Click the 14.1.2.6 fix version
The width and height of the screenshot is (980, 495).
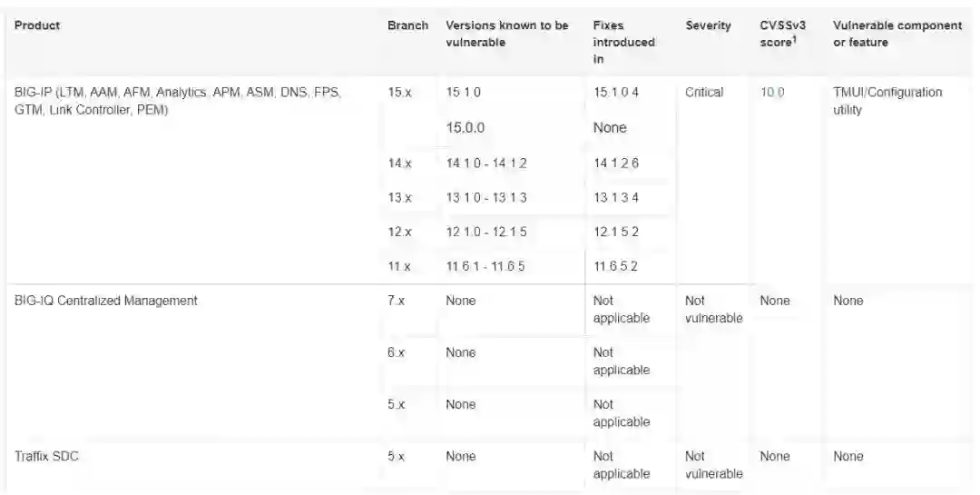[616, 163]
